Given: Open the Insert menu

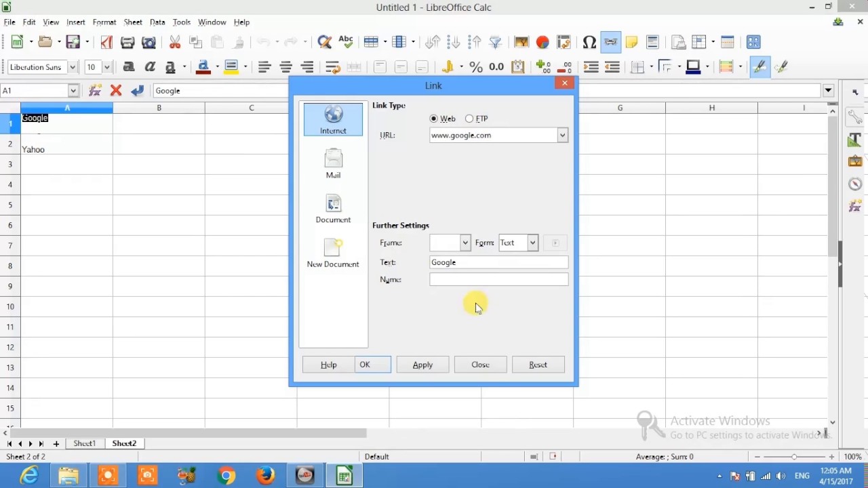Looking at the screenshot, I should [x=75, y=22].
